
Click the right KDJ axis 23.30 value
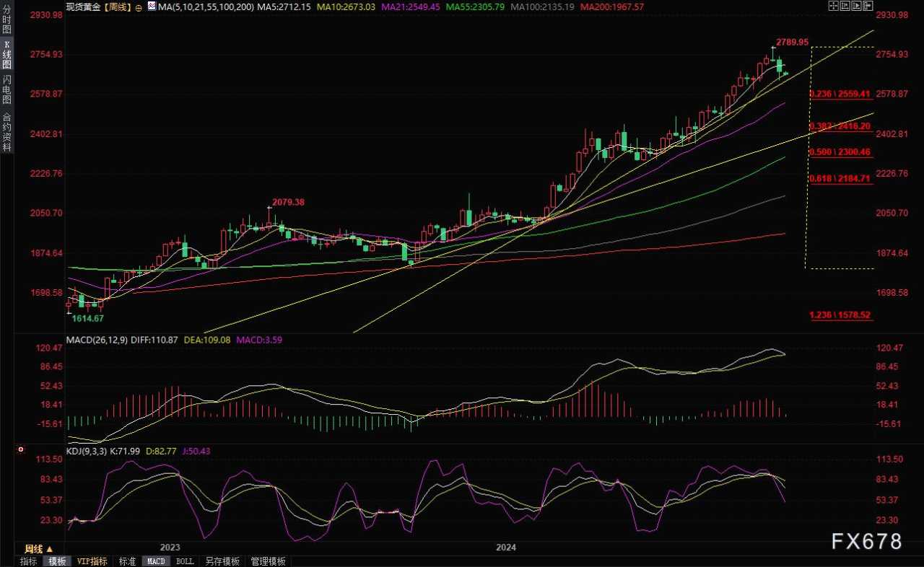[887, 520]
